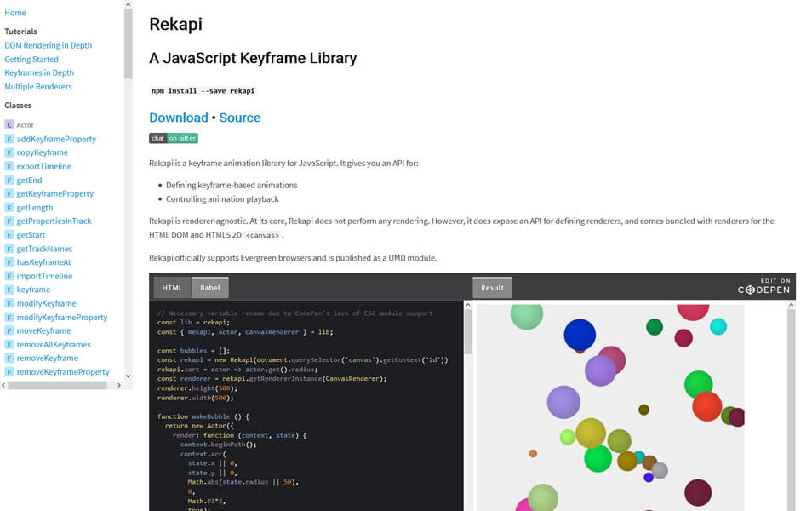
Task: Click the sidebar scroll down arrow
Action: point(128,376)
